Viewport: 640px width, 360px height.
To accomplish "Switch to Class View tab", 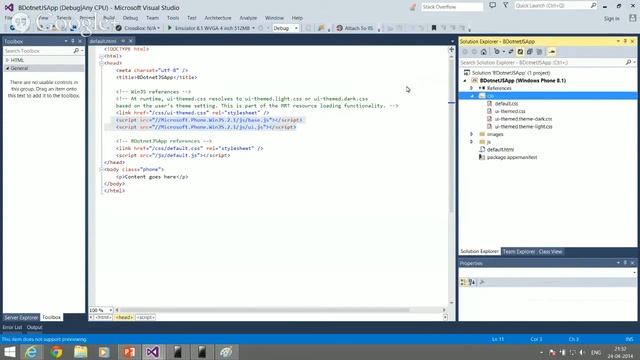I will tap(550, 251).
